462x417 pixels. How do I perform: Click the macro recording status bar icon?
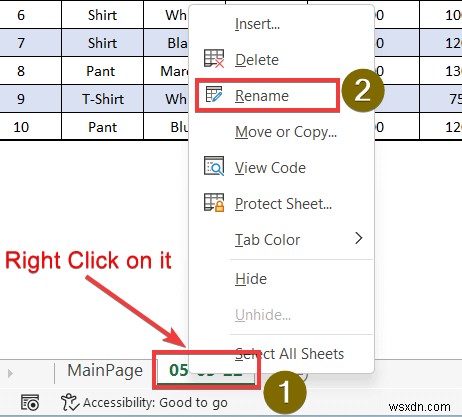[x=30, y=402]
